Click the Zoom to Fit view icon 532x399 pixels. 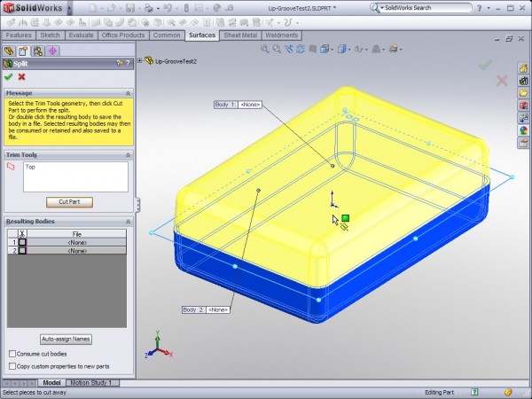tap(264, 49)
